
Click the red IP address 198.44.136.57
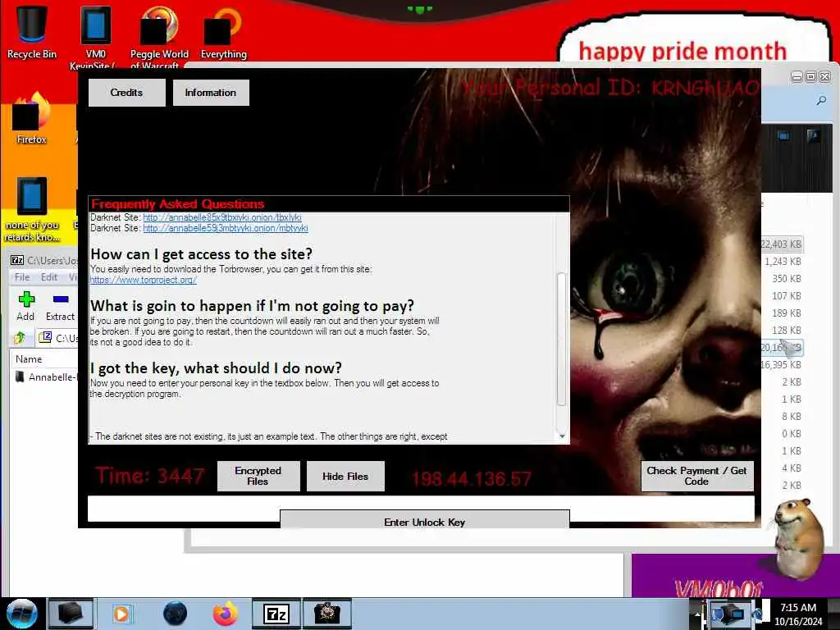[x=472, y=479]
